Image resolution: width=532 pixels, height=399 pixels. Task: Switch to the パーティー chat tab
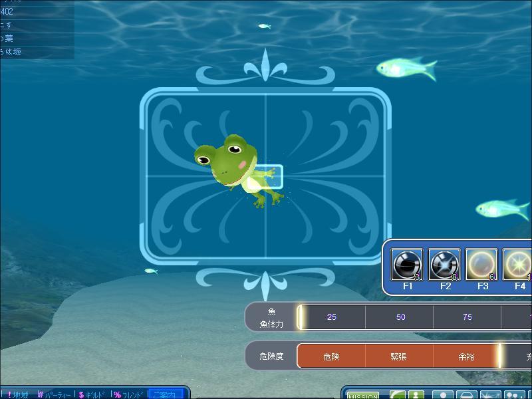pos(55,394)
